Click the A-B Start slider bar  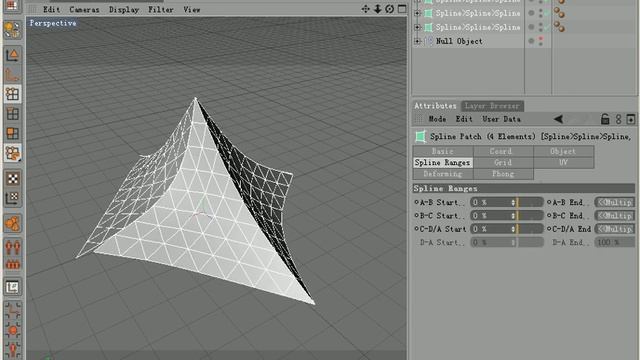[530, 202]
